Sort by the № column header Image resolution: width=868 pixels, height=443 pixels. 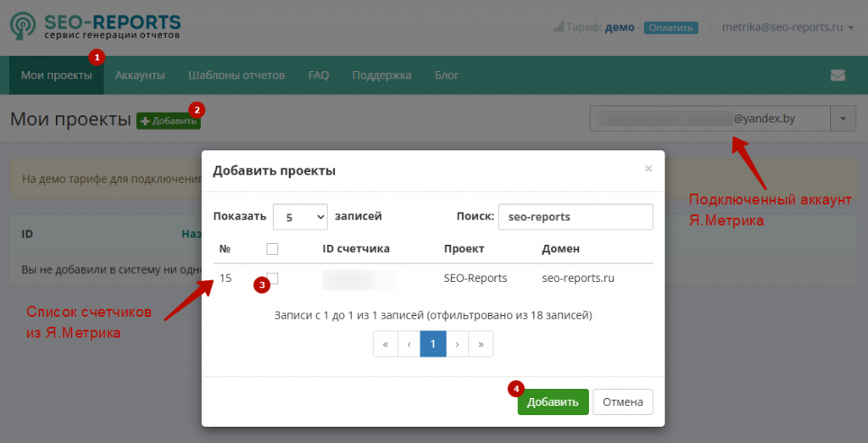tap(225, 249)
